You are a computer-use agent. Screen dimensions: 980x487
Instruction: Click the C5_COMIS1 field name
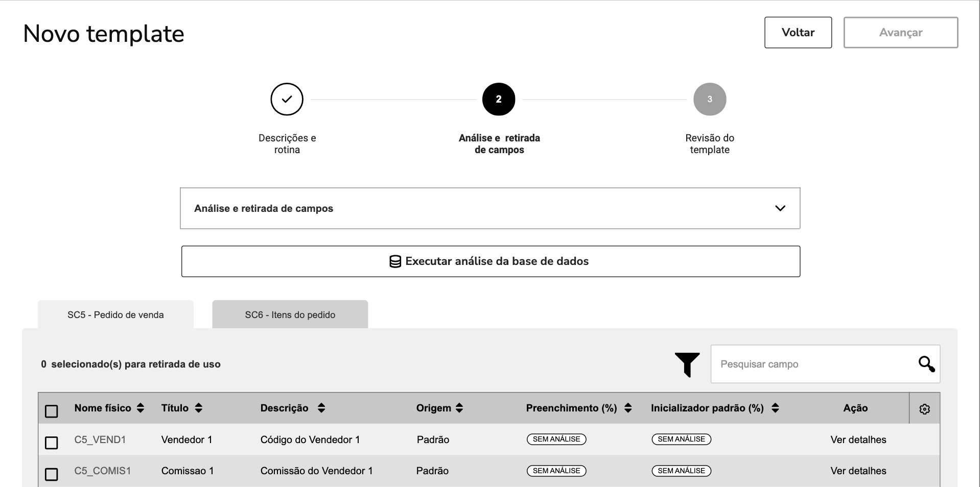(103, 471)
